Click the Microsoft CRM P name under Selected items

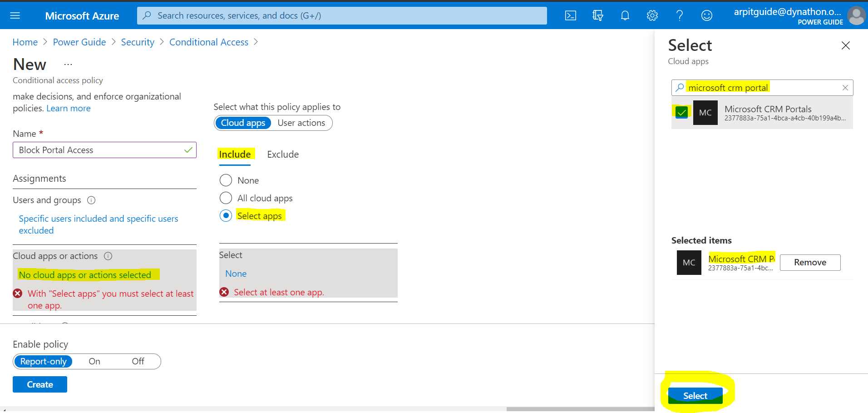pos(741,259)
